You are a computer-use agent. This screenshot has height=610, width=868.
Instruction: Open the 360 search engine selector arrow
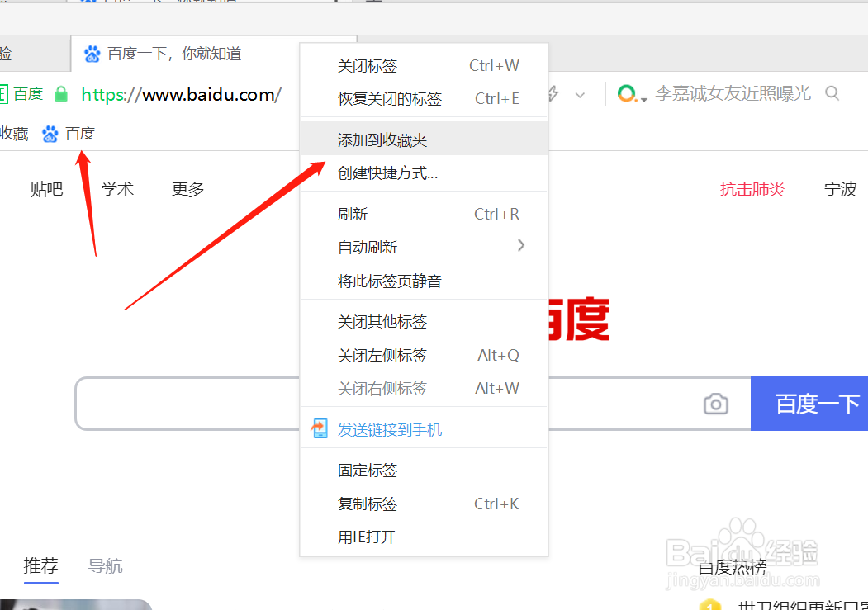pyautogui.click(x=644, y=100)
